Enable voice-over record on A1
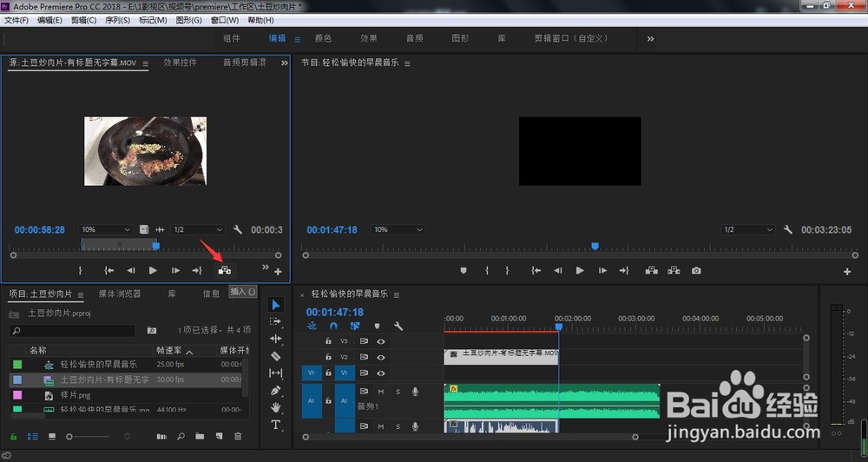This screenshot has width=868, height=462. (x=415, y=392)
